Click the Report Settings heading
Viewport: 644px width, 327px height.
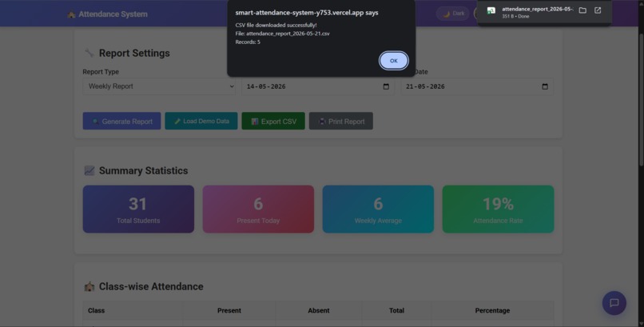(127, 53)
